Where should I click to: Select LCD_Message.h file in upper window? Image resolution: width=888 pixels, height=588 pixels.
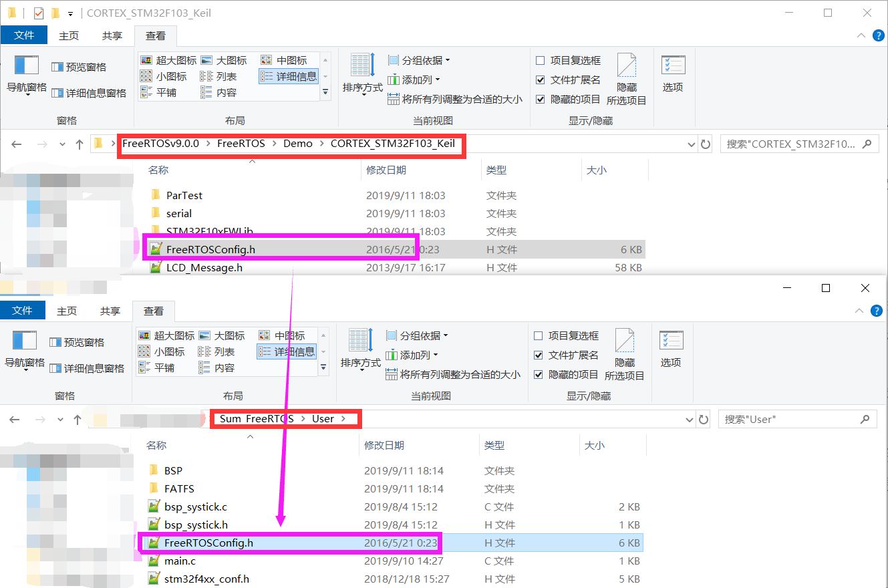click(x=396, y=267)
